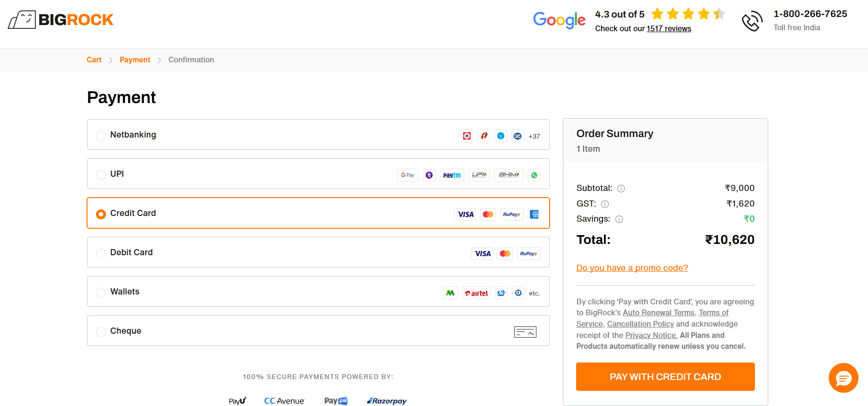
Task: Select the Debit Card radio button
Action: click(x=101, y=254)
